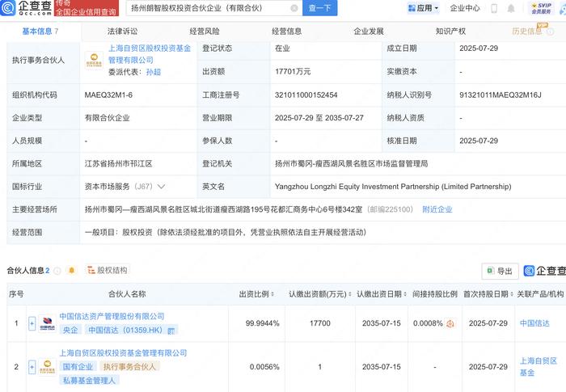Click the 导出 export button
Viewport: 566px width, 392px height.
(500, 271)
